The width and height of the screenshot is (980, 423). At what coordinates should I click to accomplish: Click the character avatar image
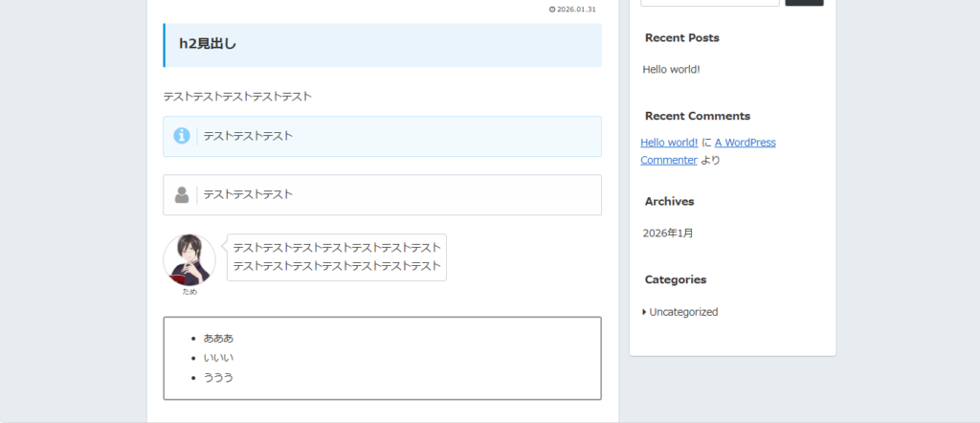coord(189,258)
